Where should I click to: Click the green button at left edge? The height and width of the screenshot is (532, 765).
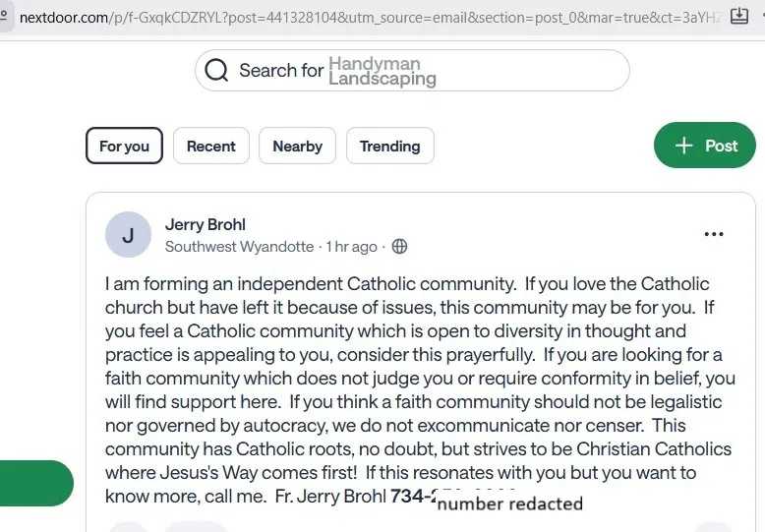coord(35,483)
